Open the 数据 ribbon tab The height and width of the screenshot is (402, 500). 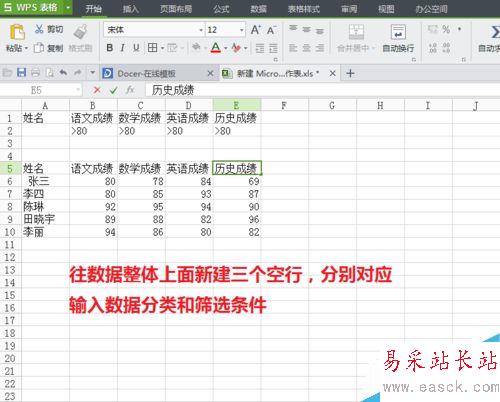pyautogui.click(x=259, y=9)
